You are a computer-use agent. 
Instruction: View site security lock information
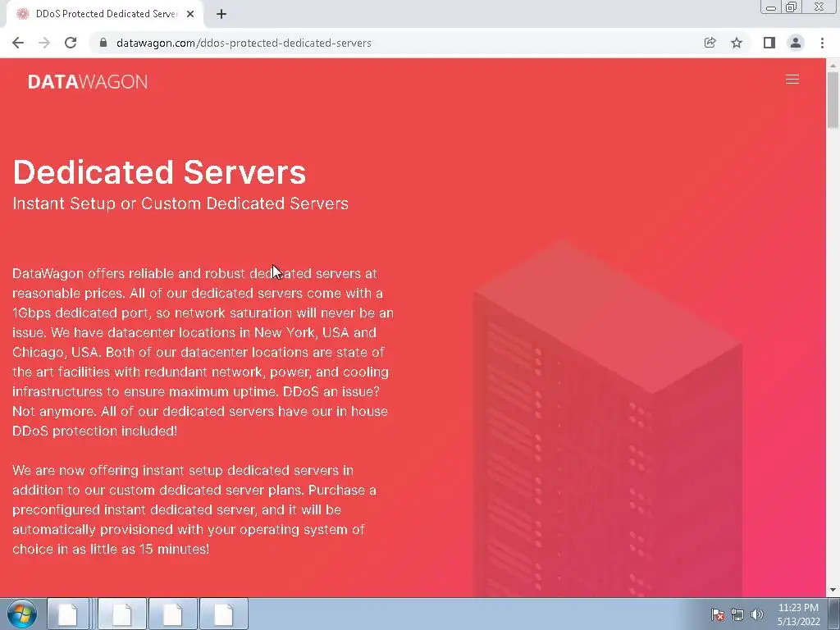click(103, 43)
